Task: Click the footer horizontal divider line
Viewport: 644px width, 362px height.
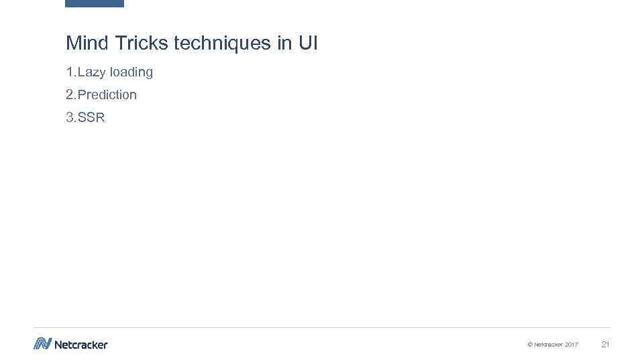Action: 322,328
